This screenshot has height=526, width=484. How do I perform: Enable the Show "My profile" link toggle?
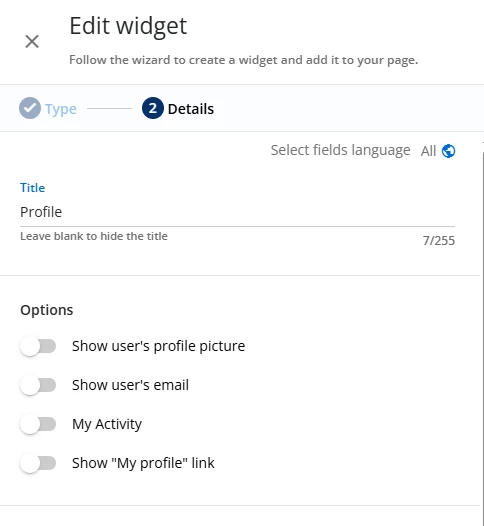[38, 463]
